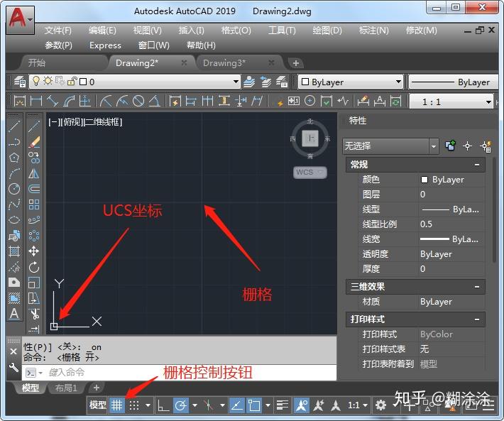Click the Angular dimension tool
504x421 pixels.
click(x=155, y=102)
